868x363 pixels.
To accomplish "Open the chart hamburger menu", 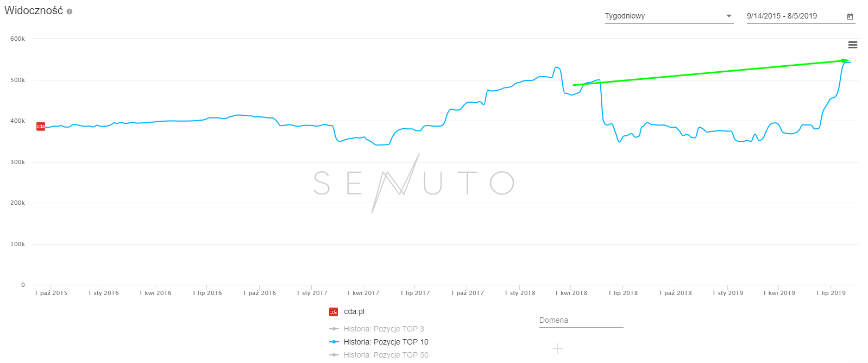I will (853, 45).
